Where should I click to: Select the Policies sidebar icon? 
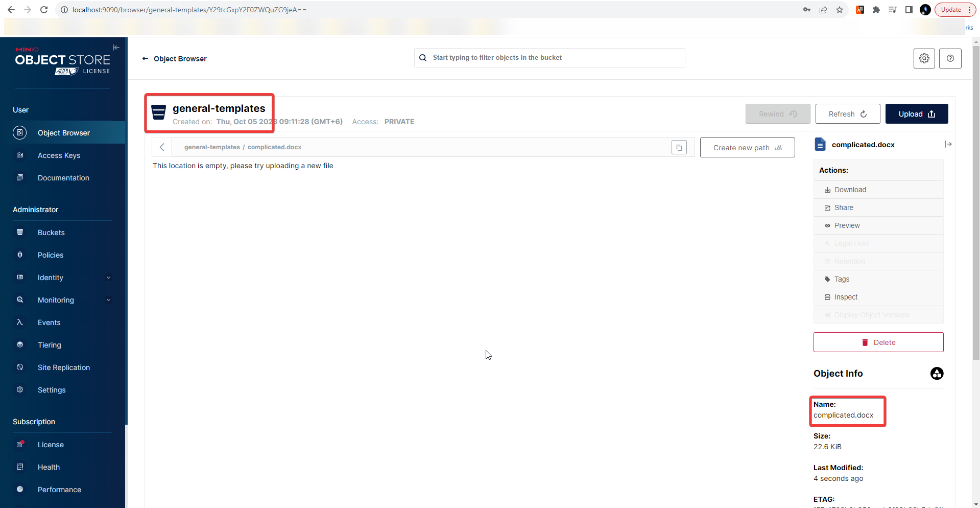pyautogui.click(x=19, y=255)
